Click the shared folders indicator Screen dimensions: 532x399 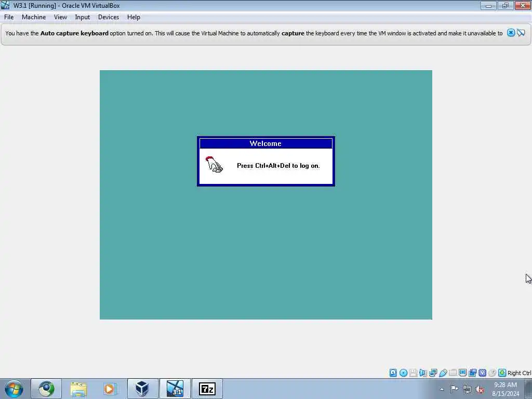point(453,373)
